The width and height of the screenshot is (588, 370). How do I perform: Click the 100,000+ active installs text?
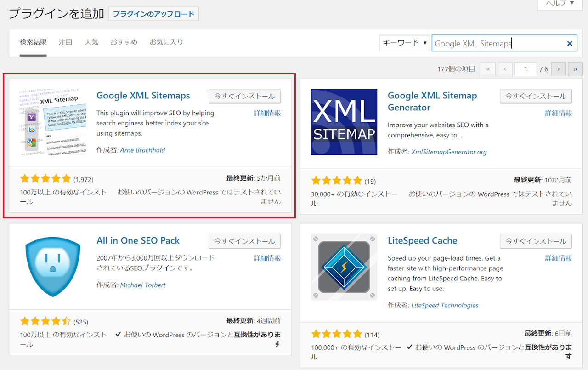point(356,352)
